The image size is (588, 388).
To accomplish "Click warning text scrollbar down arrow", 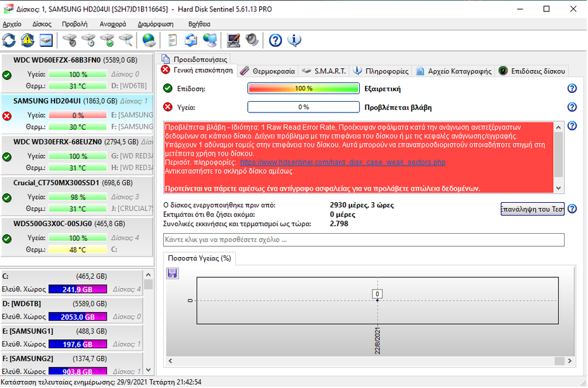I will tap(558, 188).
